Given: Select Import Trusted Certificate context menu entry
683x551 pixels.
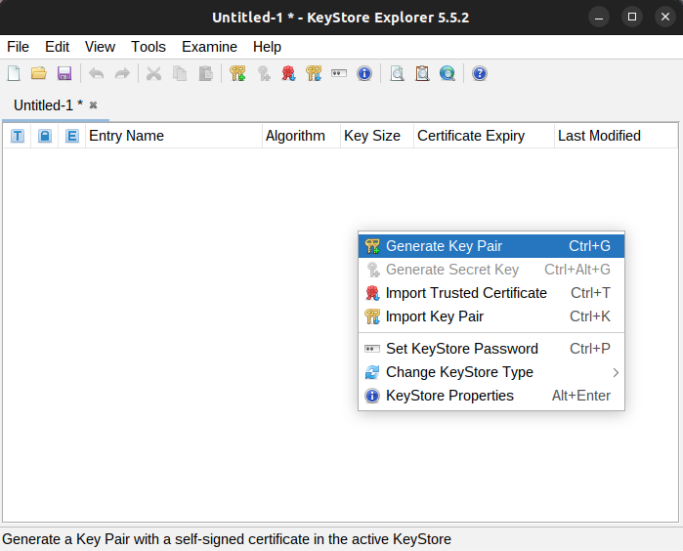Looking at the screenshot, I should (x=491, y=293).
